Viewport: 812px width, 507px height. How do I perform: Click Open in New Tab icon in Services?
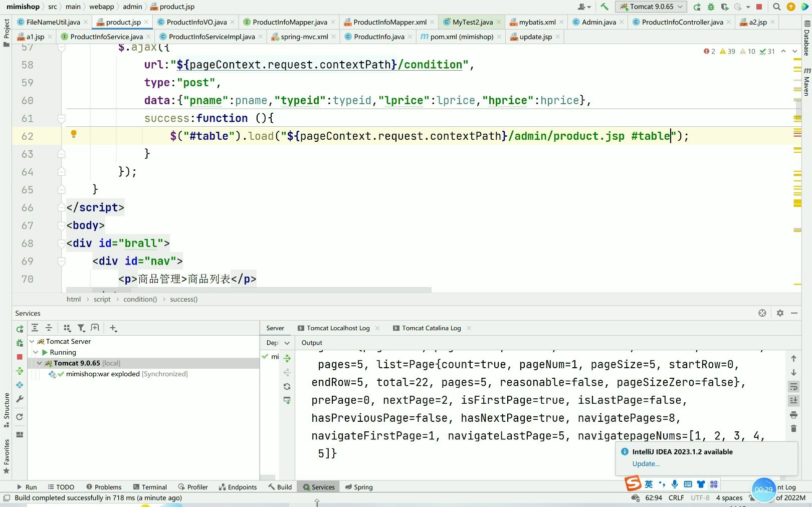(x=95, y=328)
